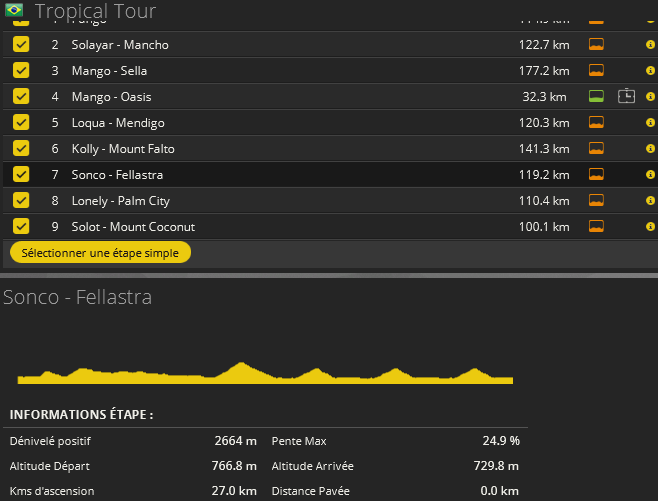The image size is (658, 501).
Task: Open the info icon for Sonco - Fellastra
Action: [650, 175]
